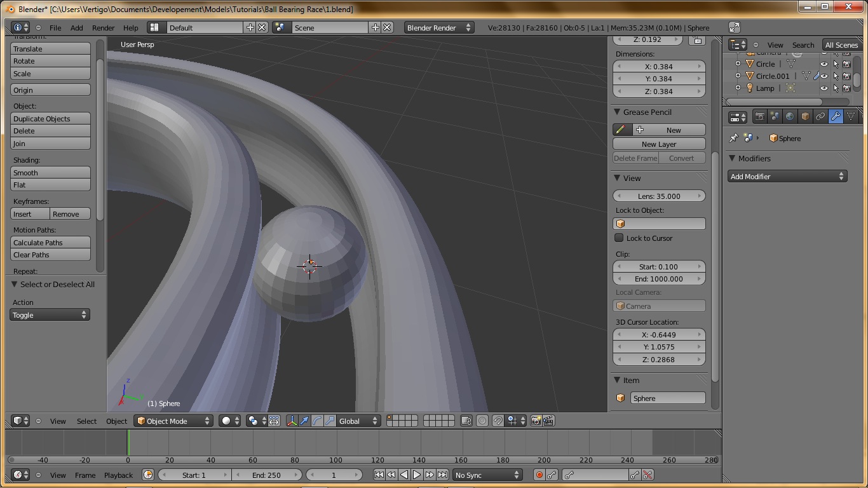
Task: Click the Join button
Action: pos(50,144)
